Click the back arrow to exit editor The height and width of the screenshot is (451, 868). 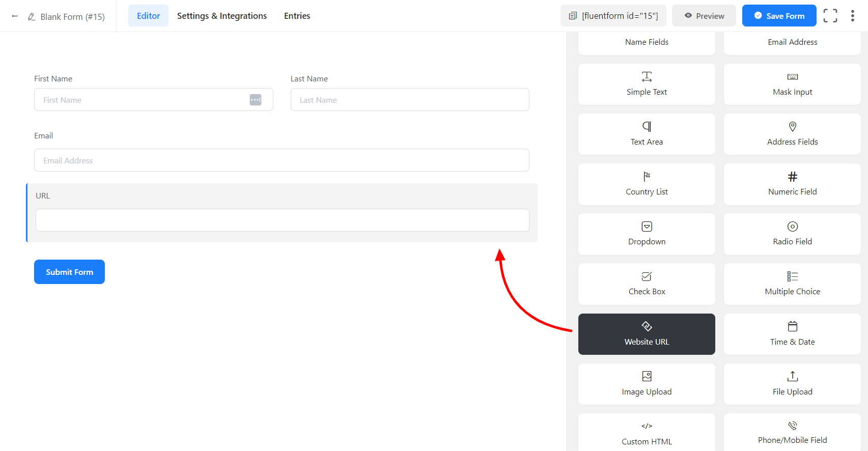point(15,16)
